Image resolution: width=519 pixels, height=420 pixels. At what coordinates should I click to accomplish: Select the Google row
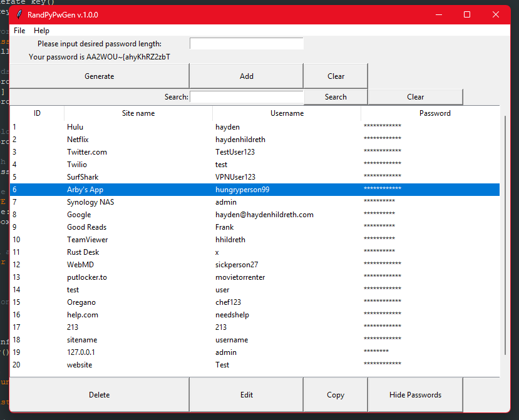pos(255,215)
